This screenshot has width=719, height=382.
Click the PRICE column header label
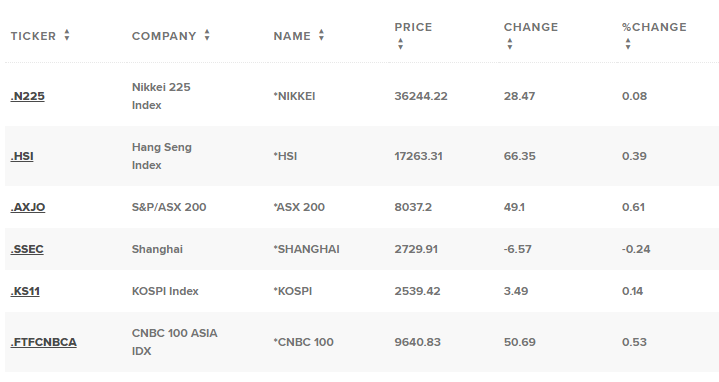point(413,27)
